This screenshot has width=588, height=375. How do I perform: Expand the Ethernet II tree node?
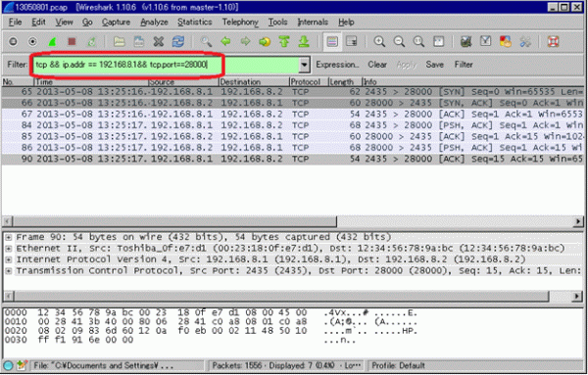[x=9, y=249]
